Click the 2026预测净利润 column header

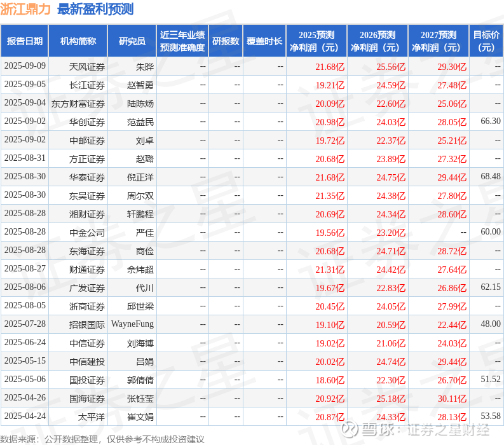pyautogui.click(x=378, y=41)
